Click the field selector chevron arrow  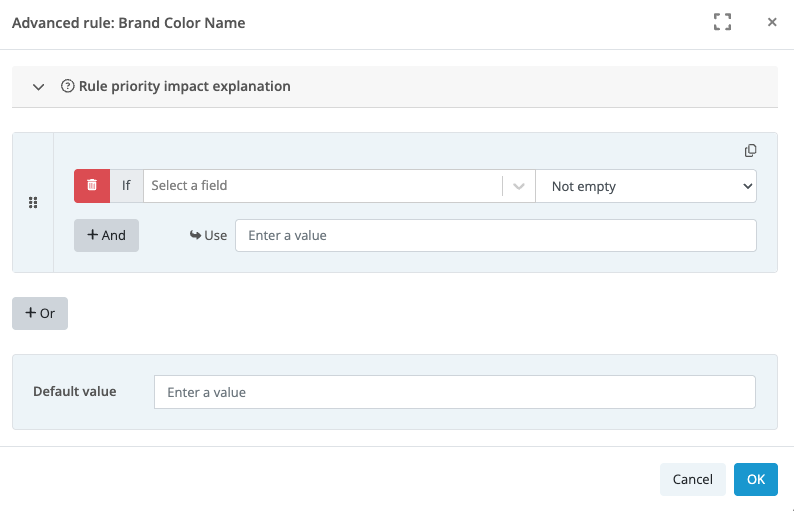coord(519,186)
